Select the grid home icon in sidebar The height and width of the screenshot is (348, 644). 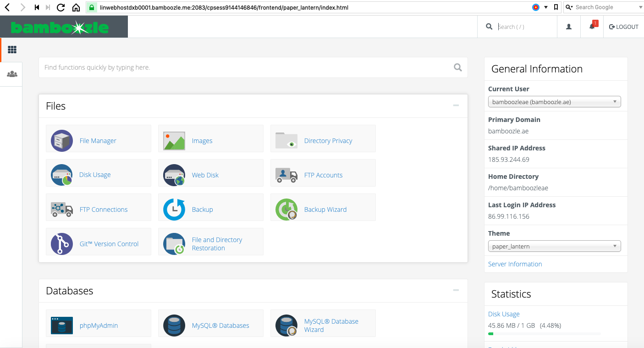12,50
